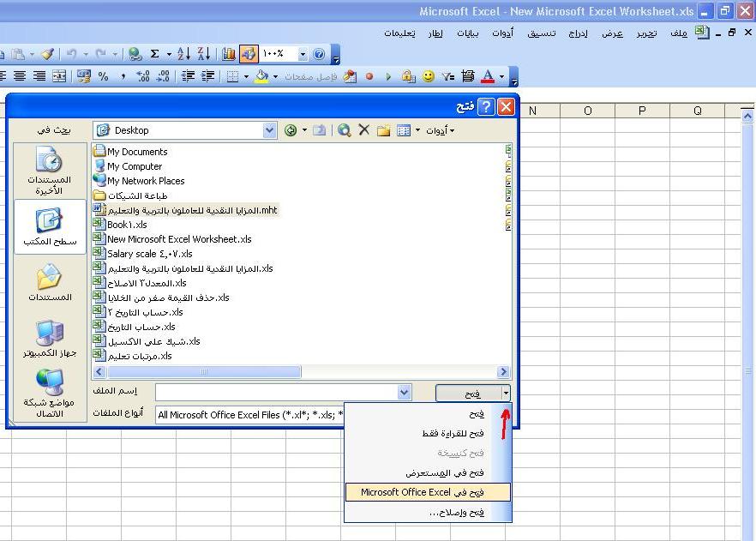Expand the file name combo arrow

[x=405, y=393]
